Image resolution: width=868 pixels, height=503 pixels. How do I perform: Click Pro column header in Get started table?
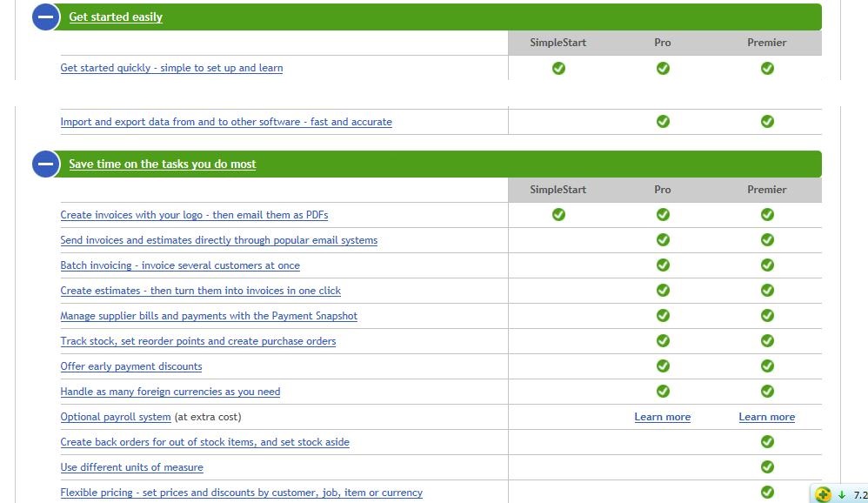(x=663, y=43)
